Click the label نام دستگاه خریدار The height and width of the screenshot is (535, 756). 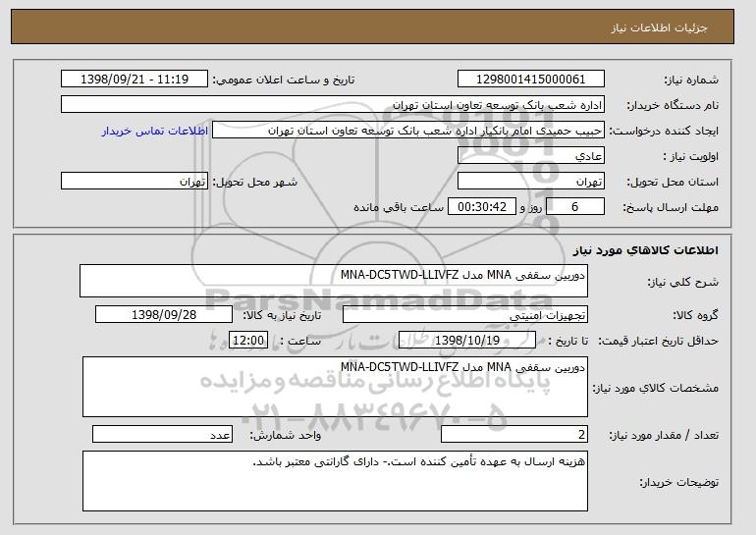[673, 105]
